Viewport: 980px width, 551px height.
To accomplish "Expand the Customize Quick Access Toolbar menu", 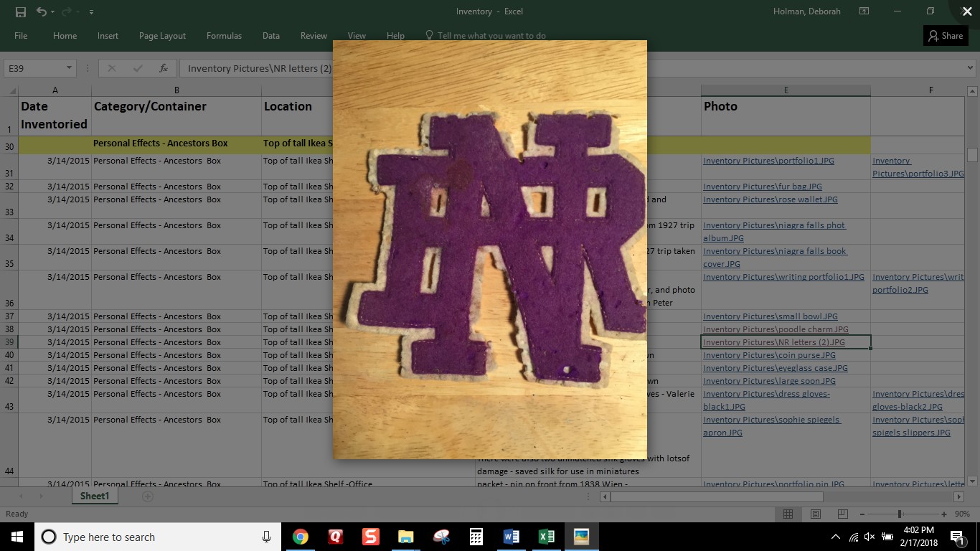I will pos(91,12).
